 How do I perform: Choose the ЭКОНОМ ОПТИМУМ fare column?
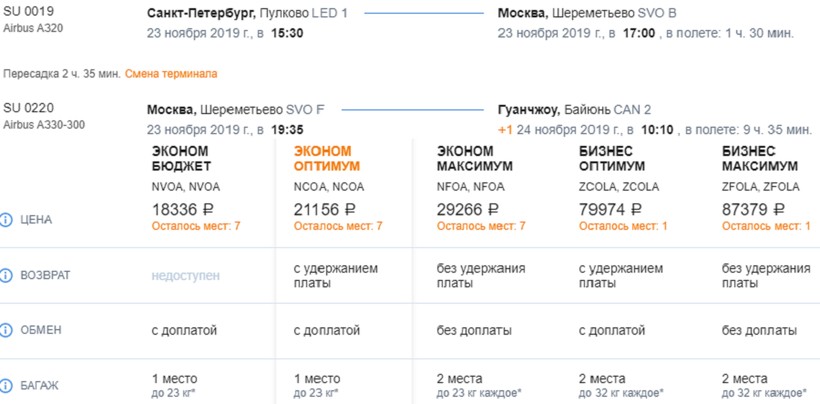pyautogui.click(x=326, y=157)
